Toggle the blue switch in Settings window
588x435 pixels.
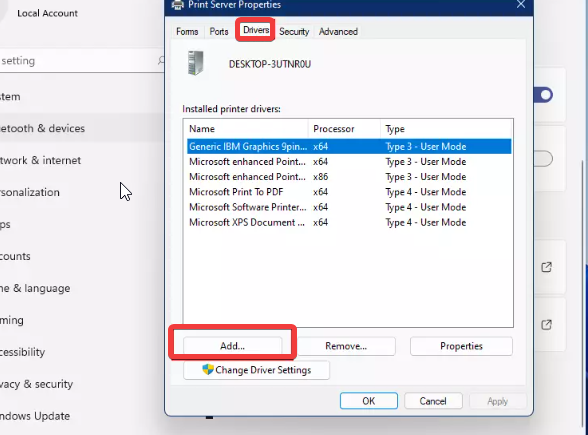(x=543, y=95)
